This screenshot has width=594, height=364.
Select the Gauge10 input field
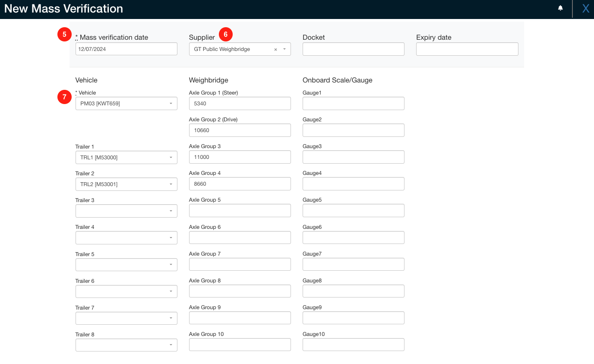click(x=353, y=344)
